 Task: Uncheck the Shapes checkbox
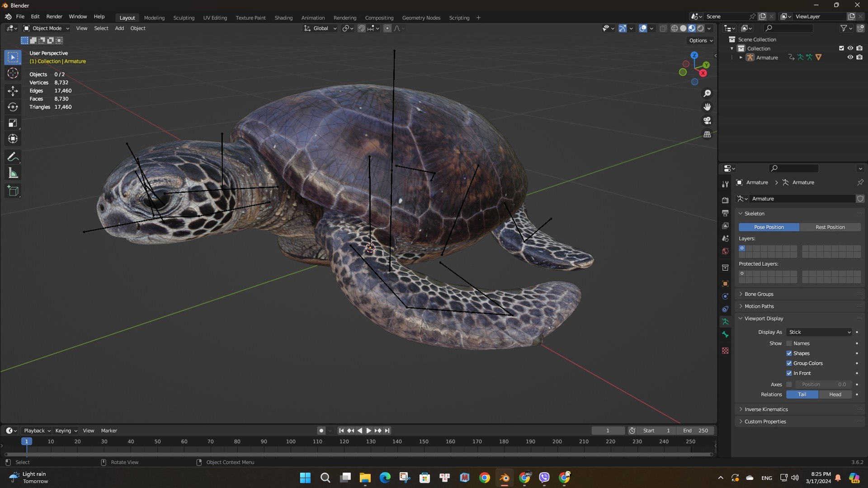click(789, 353)
